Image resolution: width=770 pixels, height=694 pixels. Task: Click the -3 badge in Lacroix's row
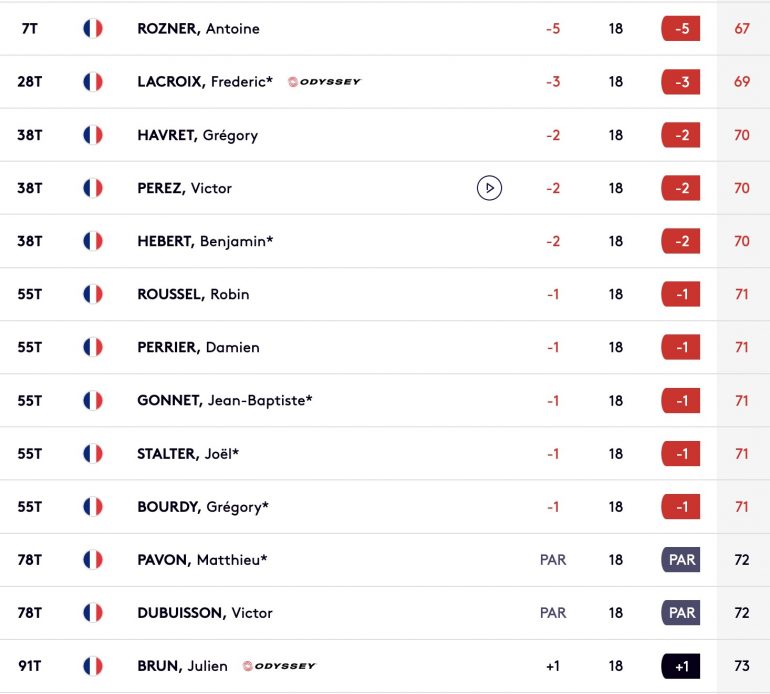coord(681,82)
